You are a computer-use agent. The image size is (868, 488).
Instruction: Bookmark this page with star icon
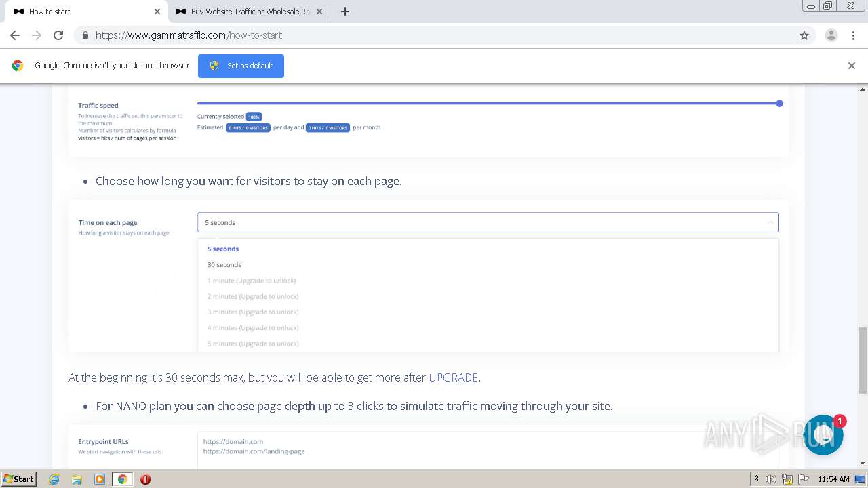point(804,35)
